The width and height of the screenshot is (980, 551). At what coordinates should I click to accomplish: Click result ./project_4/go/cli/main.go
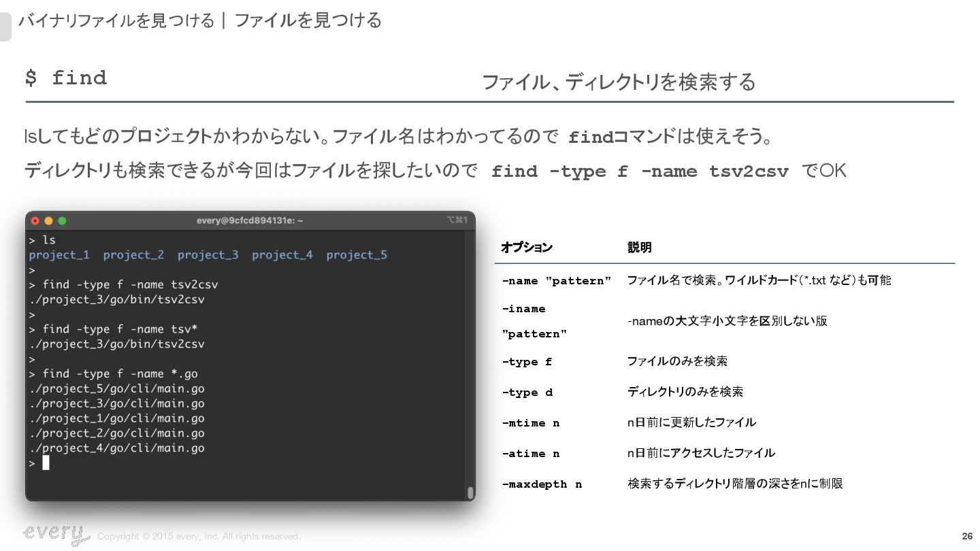click(x=116, y=448)
